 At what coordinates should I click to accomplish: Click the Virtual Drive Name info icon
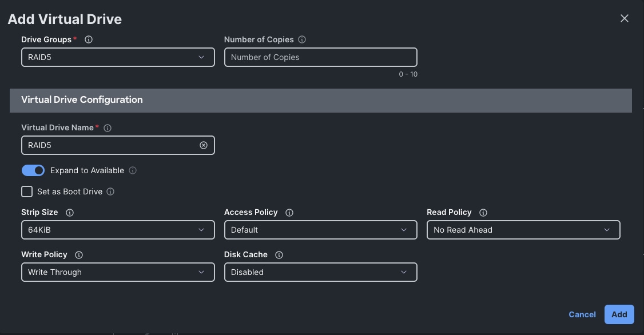pyautogui.click(x=108, y=128)
